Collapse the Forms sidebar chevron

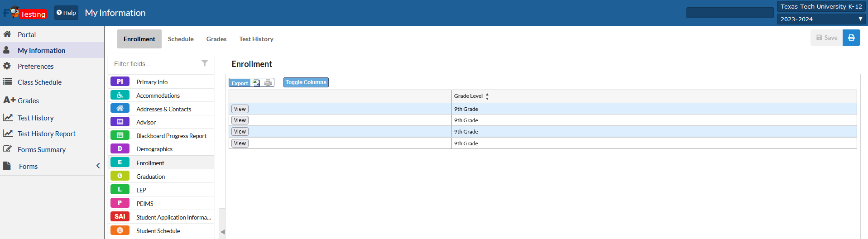[98, 166]
